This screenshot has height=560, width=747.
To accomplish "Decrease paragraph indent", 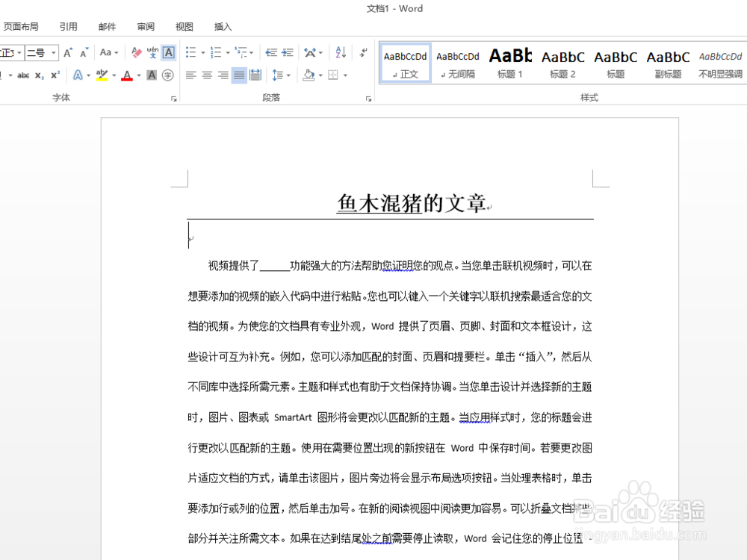I will 272,52.
